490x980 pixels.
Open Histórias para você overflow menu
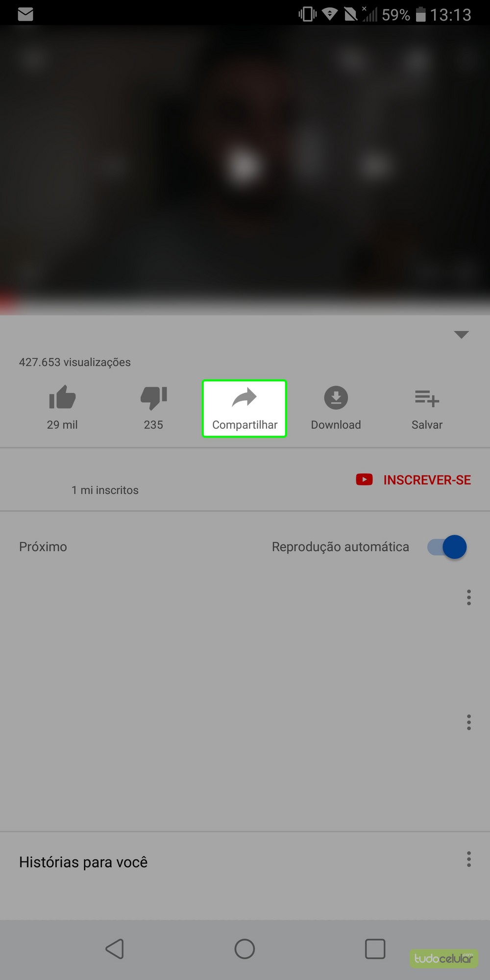[x=469, y=859]
